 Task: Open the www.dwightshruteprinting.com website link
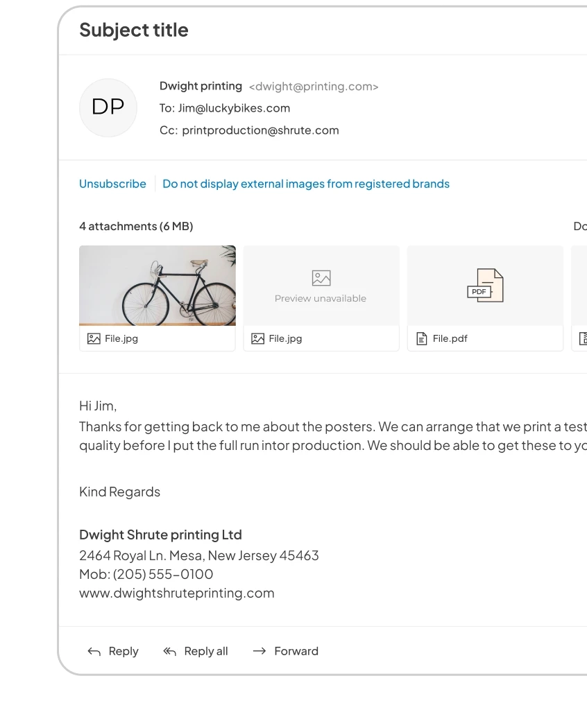pyautogui.click(x=177, y=593)
